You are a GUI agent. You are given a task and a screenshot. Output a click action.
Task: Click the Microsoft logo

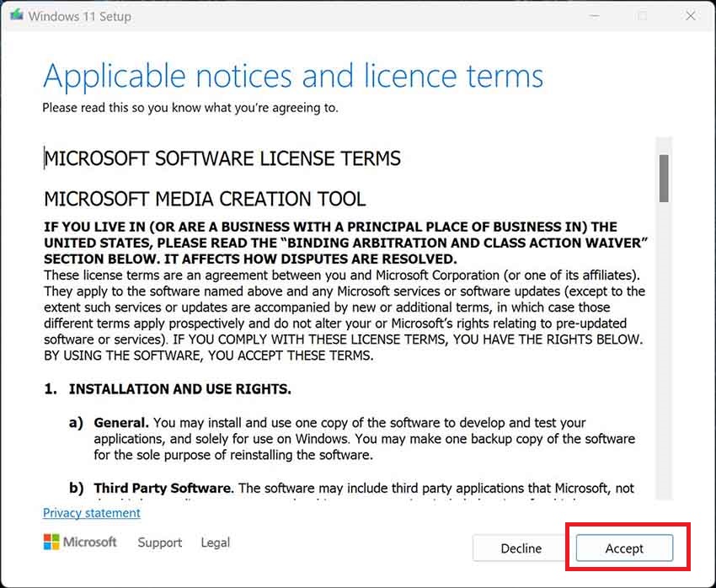[x=80, y=542]
